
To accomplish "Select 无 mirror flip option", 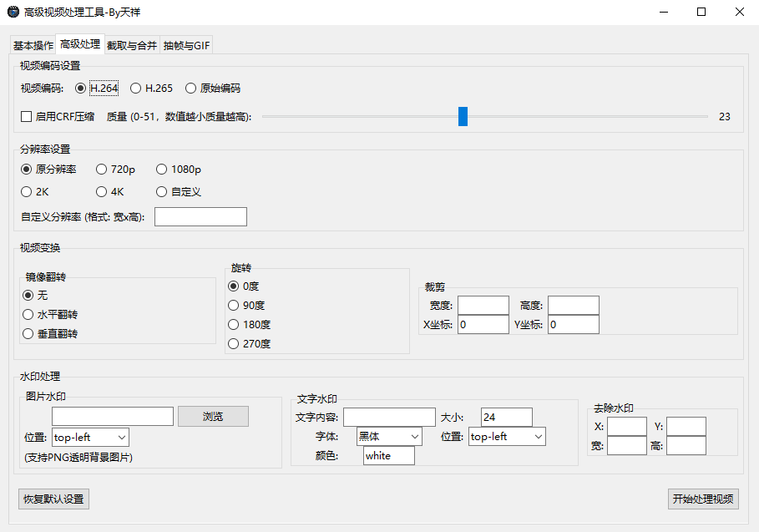I will point(35,296).
